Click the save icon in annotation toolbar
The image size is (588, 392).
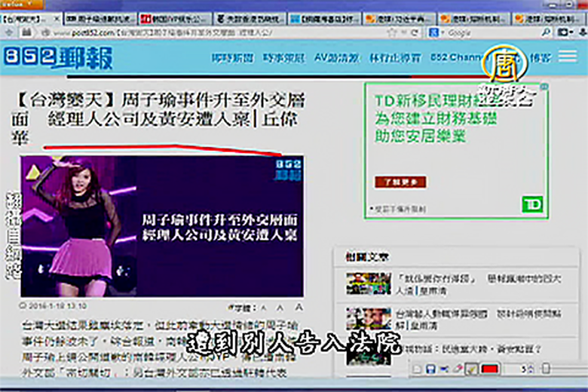coord(429,369)
